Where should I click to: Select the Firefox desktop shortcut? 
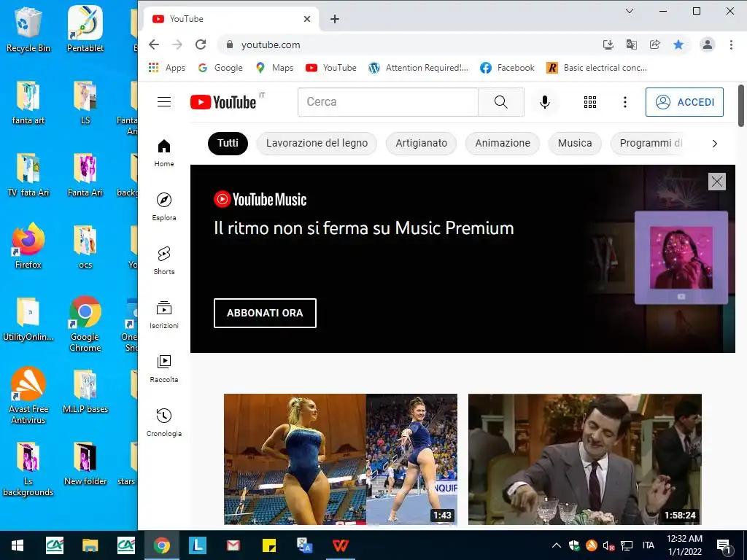click(x=28, y=246)
